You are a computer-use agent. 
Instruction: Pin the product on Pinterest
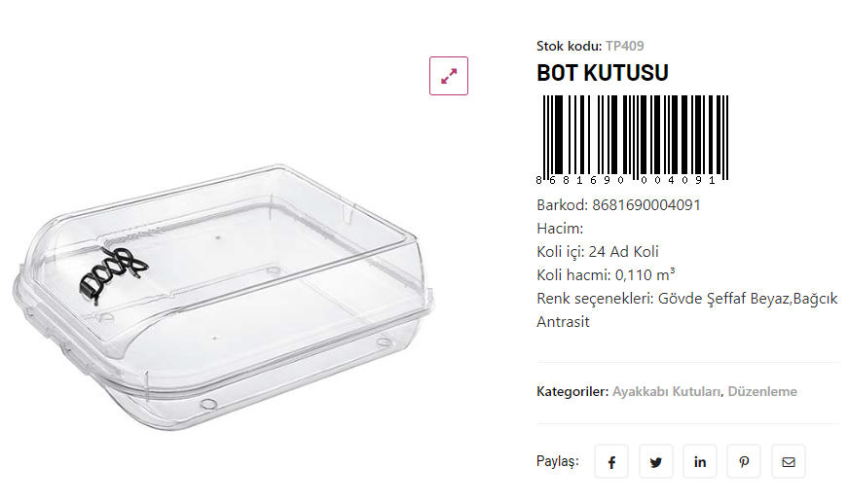coord(744,461)
